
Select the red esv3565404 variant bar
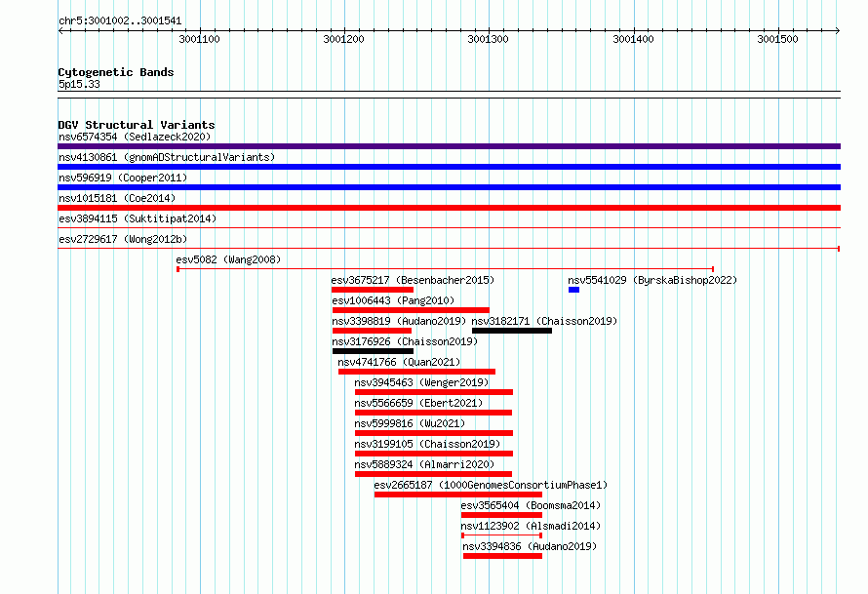[x=501, y=515]
